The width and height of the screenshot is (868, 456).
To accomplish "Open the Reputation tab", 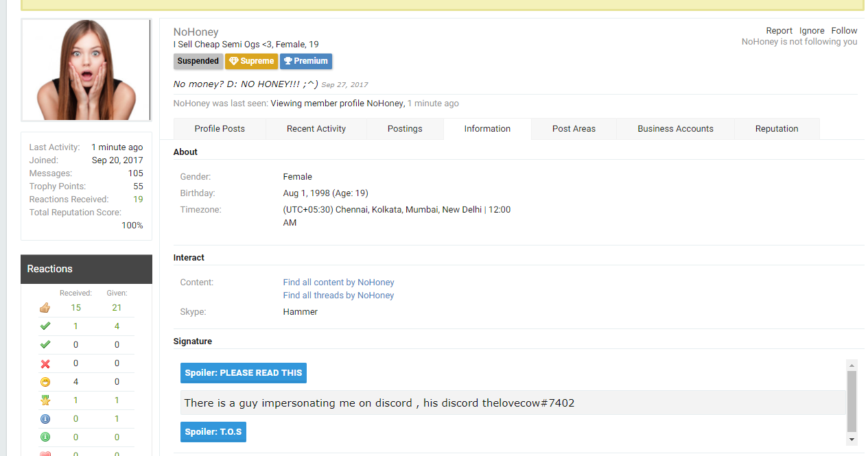I will [777, 129].
